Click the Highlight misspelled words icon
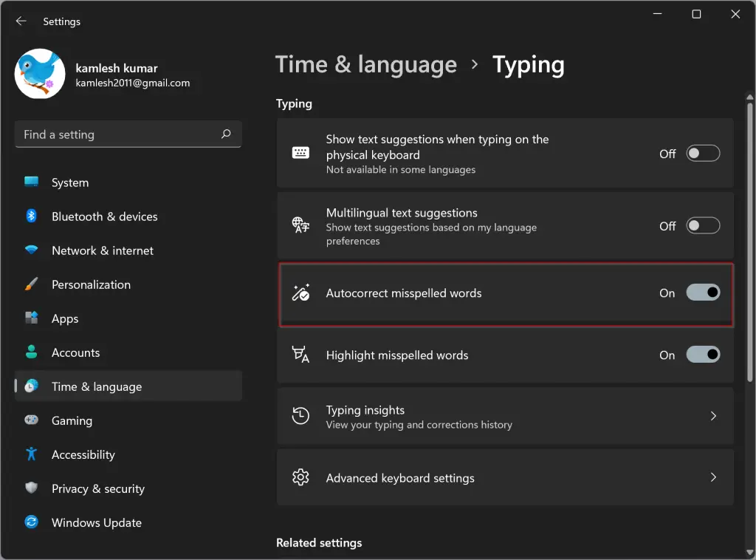The width and height of the screenshot is (756, 560). point(300,355)
